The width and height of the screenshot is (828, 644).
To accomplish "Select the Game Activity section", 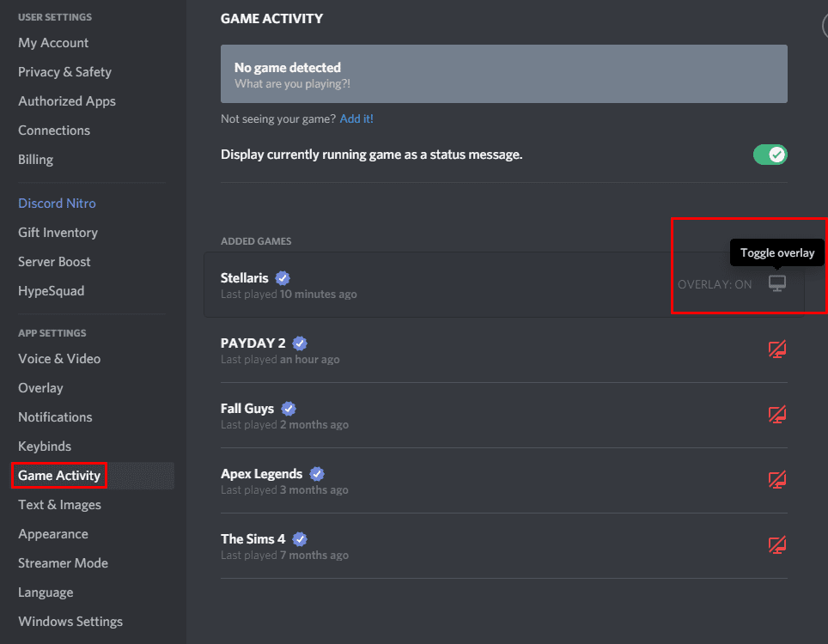I will 58,475.
